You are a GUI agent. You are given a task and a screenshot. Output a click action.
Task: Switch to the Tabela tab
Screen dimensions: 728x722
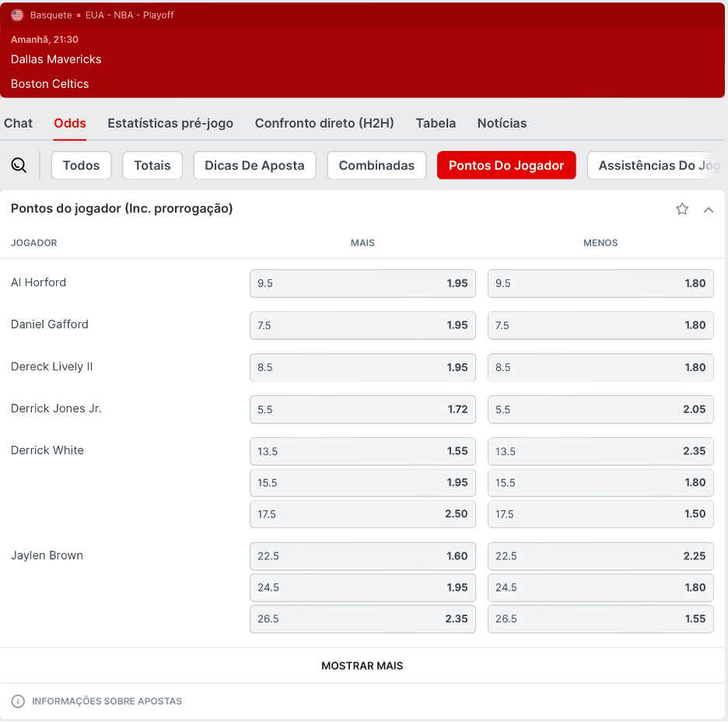coord(436,123)
